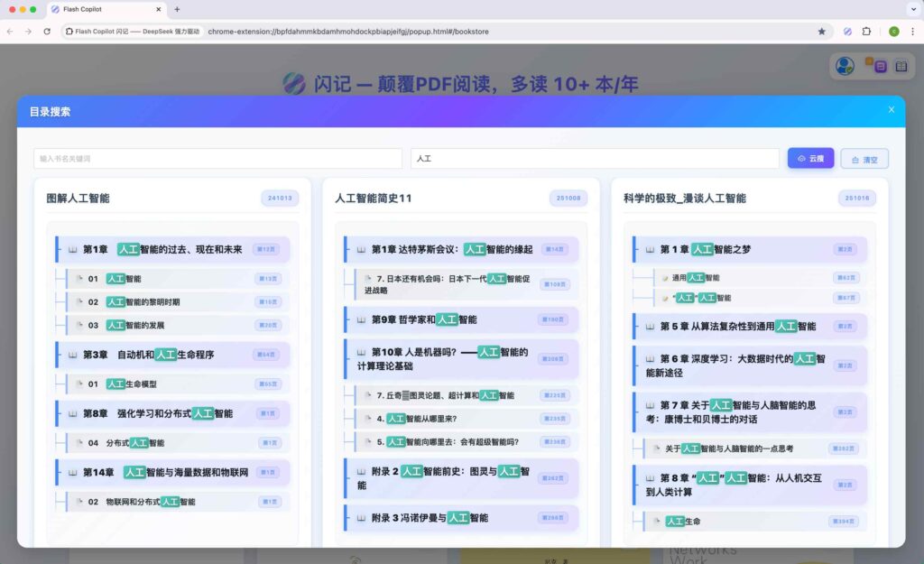Click the keyword field containing 人工

594,159
